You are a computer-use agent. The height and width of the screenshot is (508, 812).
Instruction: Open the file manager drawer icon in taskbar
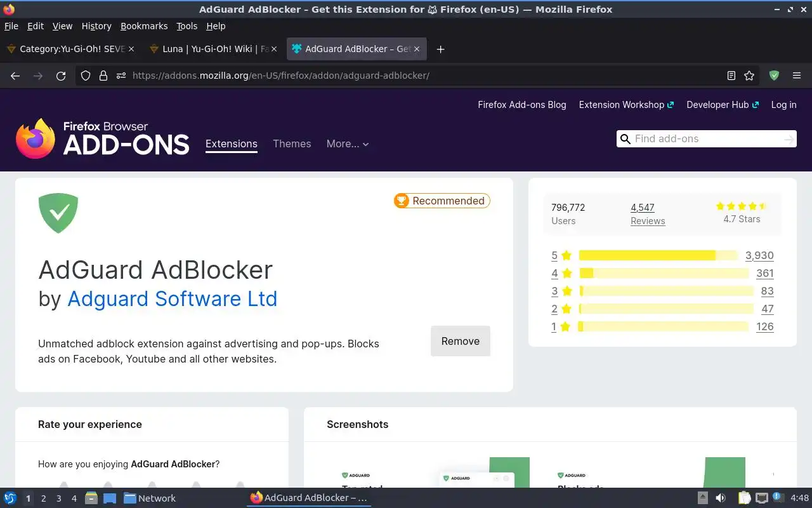91,498
